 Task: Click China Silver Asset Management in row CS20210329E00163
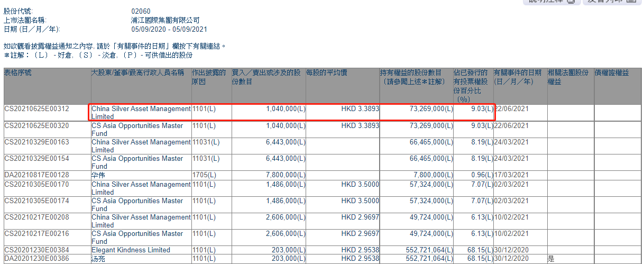(x=141, y=146)
